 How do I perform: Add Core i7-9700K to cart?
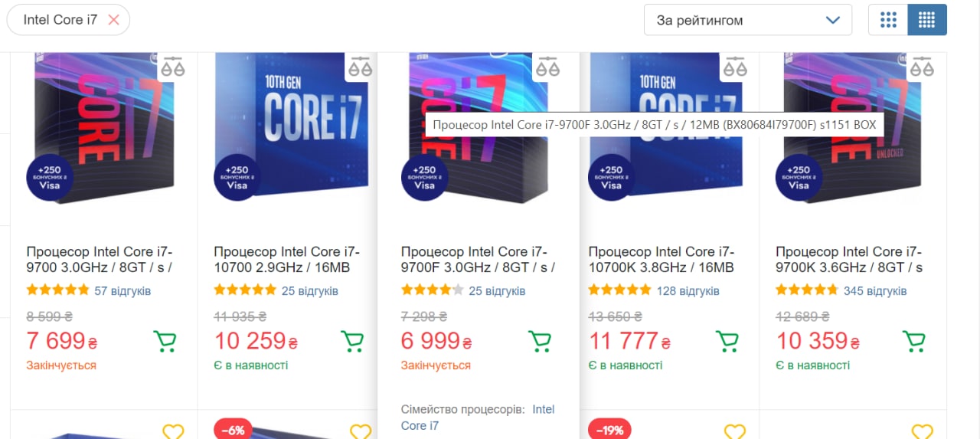914,341
